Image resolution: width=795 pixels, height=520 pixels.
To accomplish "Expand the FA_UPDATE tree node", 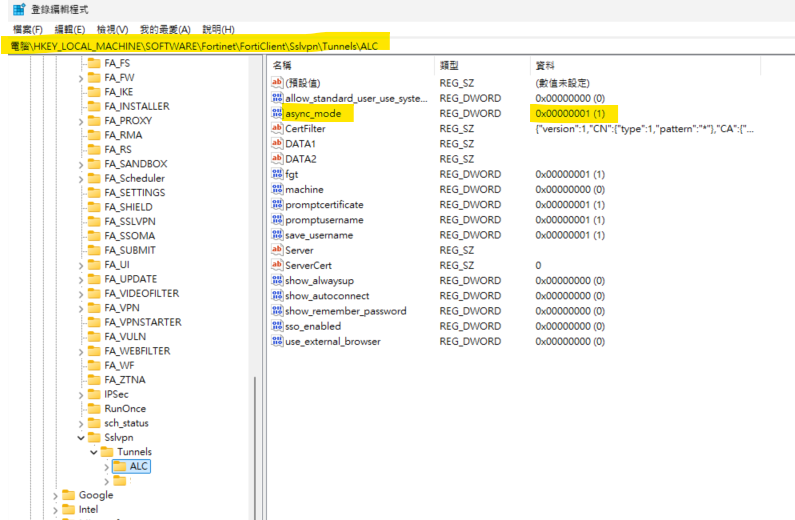I will [x=81, y=279].
